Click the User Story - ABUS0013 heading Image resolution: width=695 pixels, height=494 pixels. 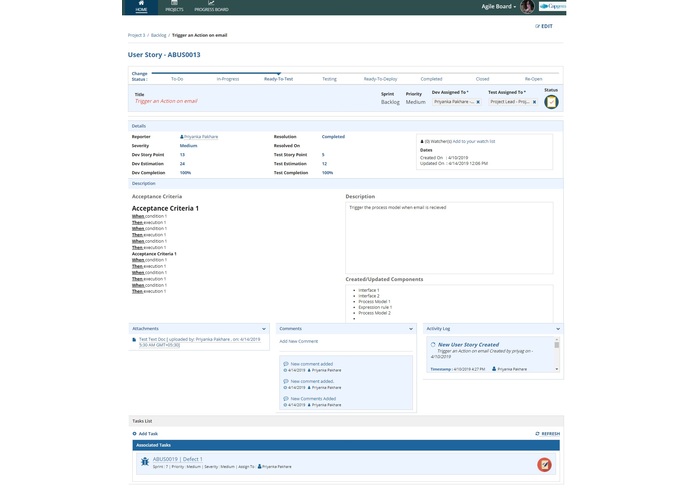click(x=164, y=55)
